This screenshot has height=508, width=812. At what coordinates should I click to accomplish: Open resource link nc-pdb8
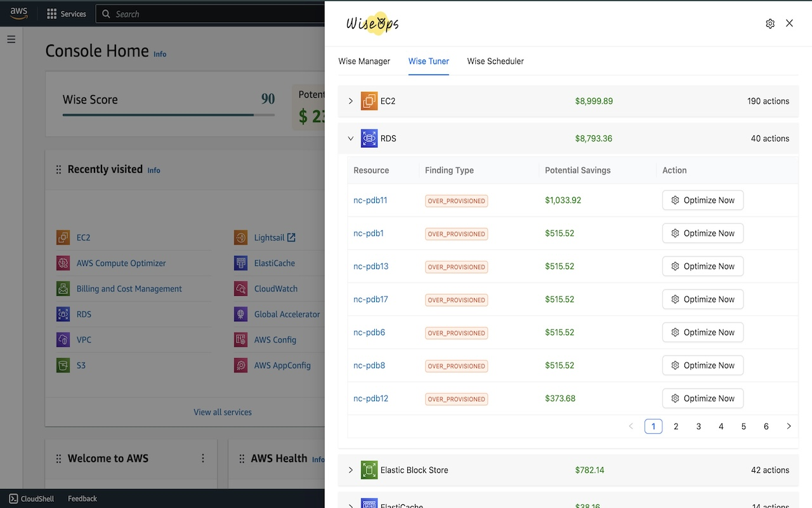(x=369, y=365)
